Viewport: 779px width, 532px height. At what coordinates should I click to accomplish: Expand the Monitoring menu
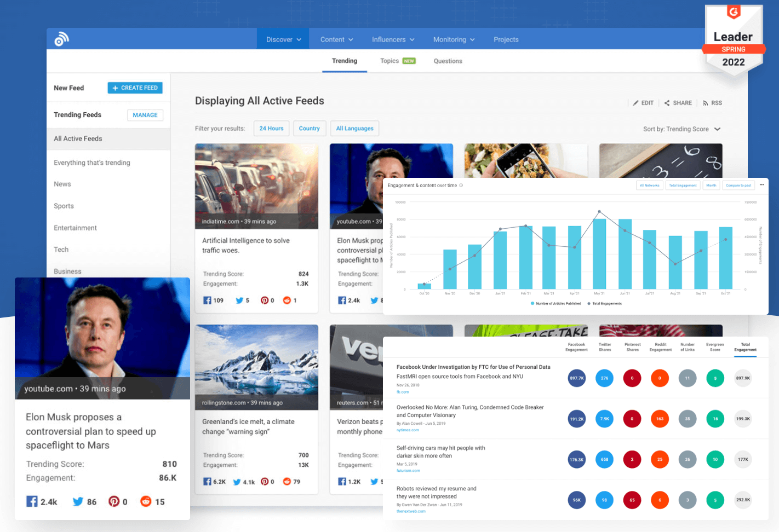coord(454,39)
